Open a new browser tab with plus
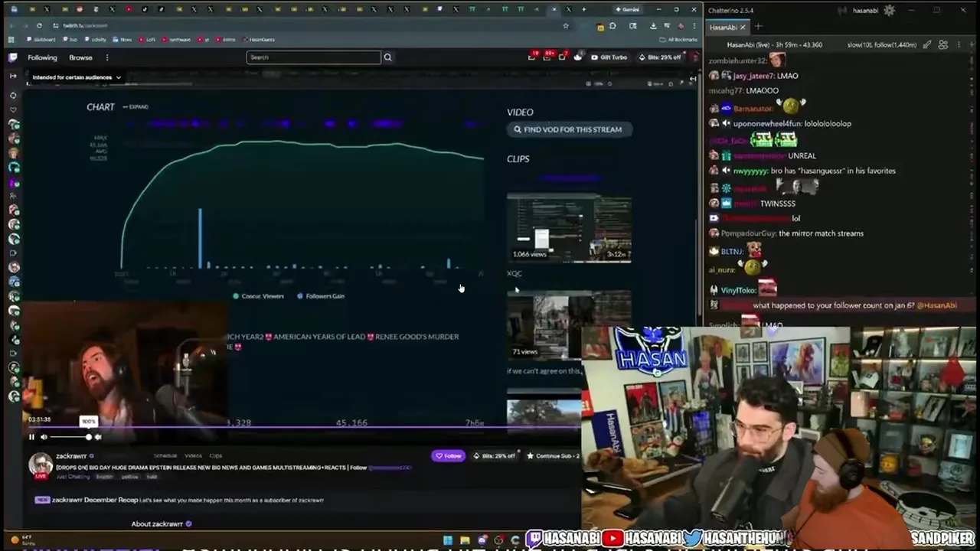The image size is (980, 551). click(584, 9)
